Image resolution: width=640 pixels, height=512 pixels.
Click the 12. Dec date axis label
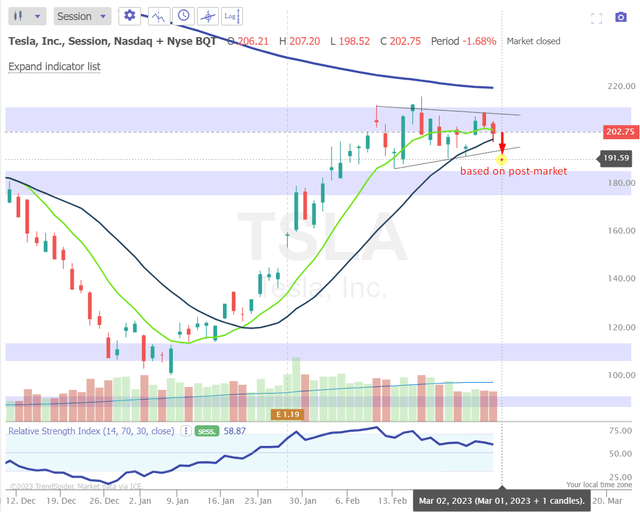tap(20, 501)
